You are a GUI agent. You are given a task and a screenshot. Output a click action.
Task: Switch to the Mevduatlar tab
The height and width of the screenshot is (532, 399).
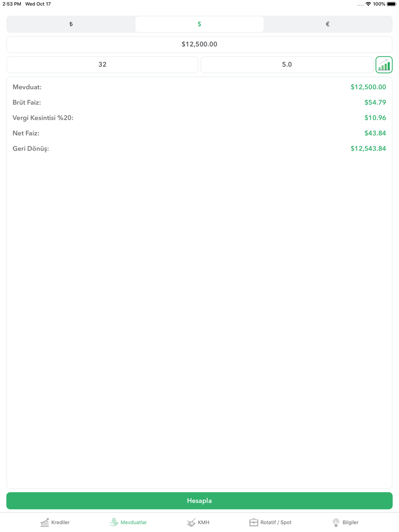pyautogui.click(x=128, y=522)
